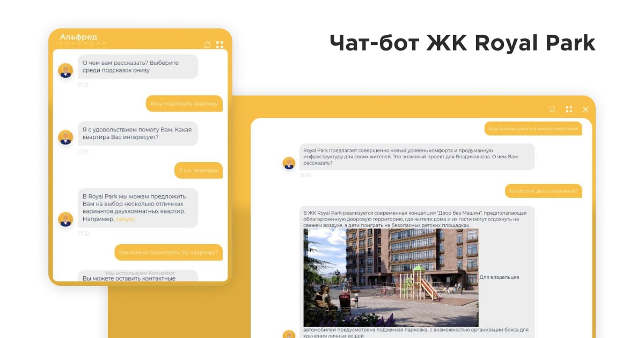The image size is (644, 338).
Task: Click the avatar beside "Royal Park предлагает совершенно новый уровень"
Action: [289, 163]
